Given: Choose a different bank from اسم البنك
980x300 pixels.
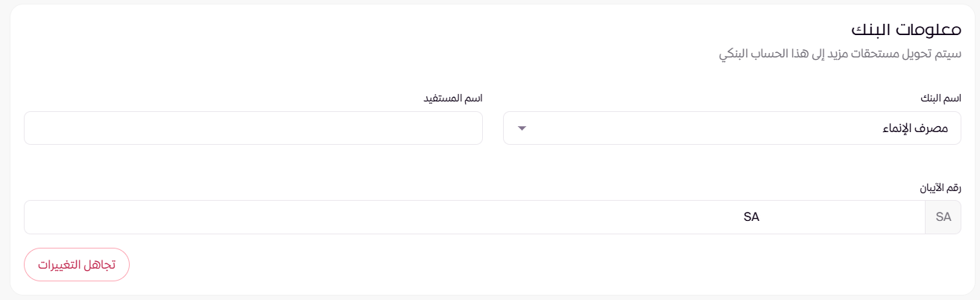Looking at the screenshot, I should [x=732, y=128].
